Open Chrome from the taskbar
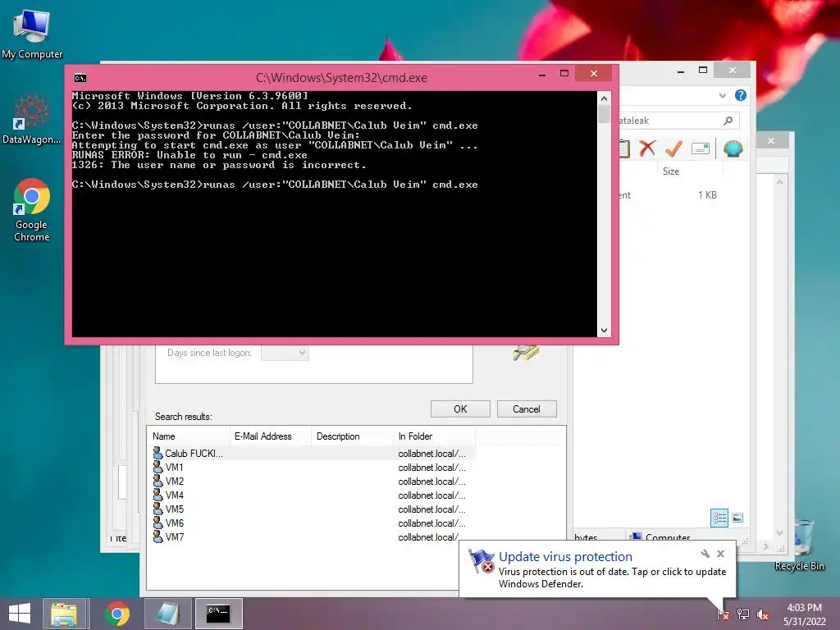This screenshot has width=840, height=630. (117, 614)
